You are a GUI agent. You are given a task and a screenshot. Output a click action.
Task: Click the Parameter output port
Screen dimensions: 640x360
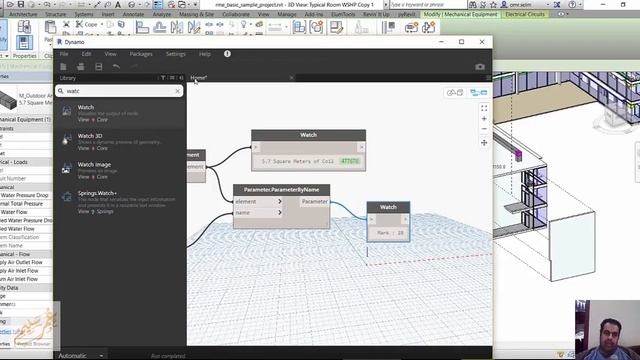314,201
